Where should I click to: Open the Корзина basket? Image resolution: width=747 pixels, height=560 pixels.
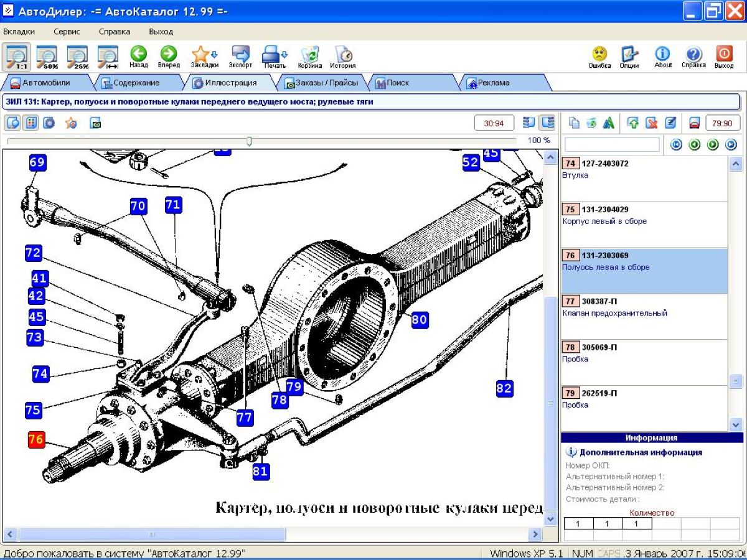310,57
